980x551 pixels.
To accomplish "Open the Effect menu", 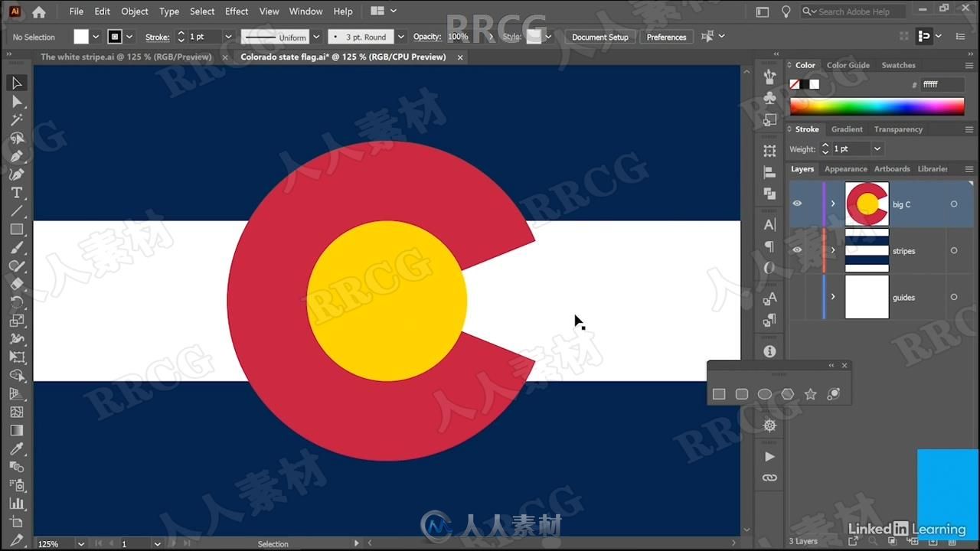I will click(237, 11).
